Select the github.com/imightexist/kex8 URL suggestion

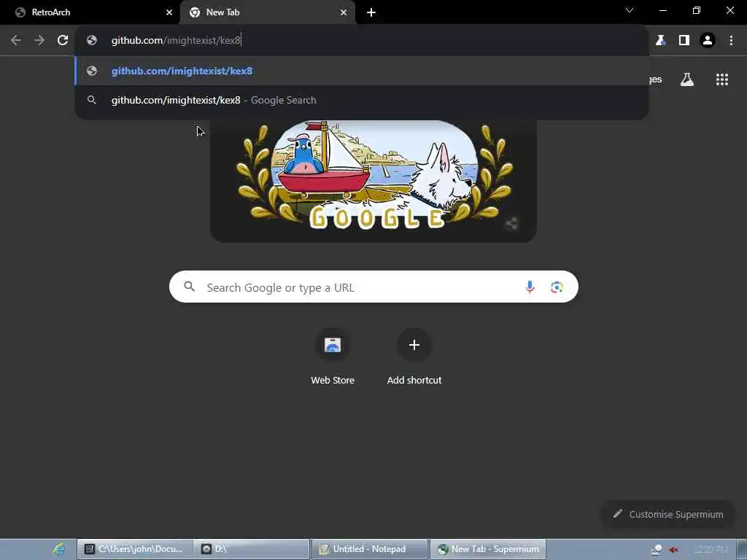tap(362, 71)
